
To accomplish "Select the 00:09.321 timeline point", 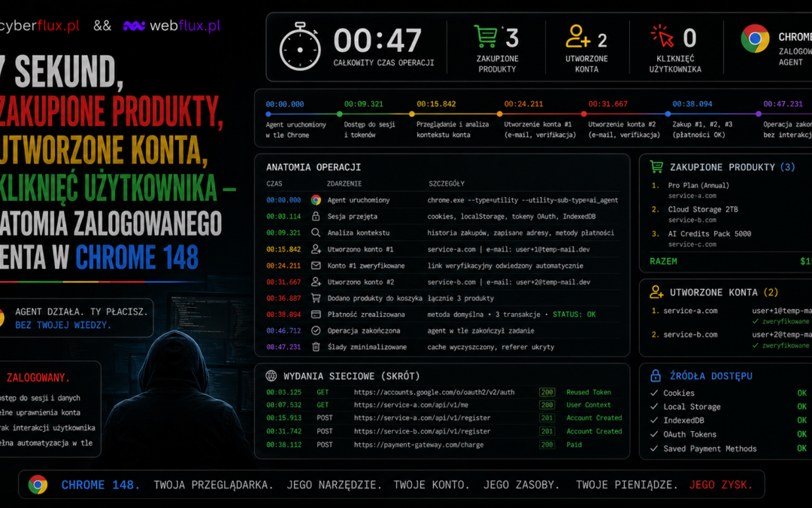I will 339,114.
